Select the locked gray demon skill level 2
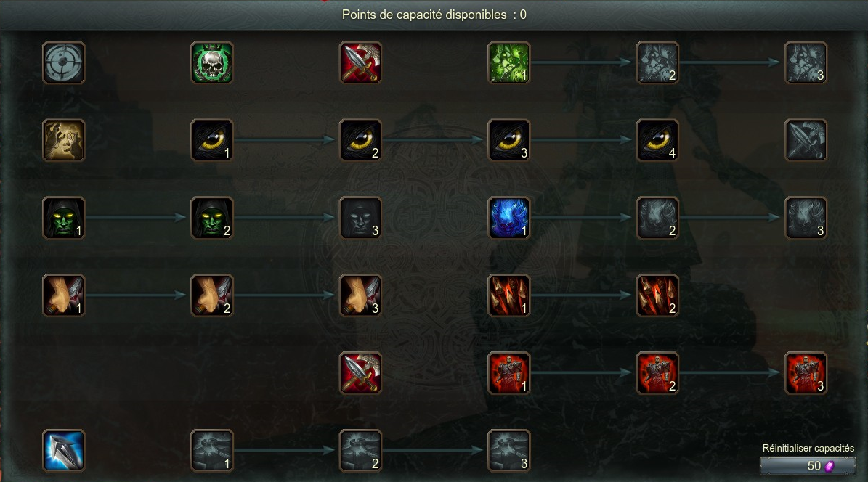The height and width of the screenshot is (482, 868). [657, 218]
